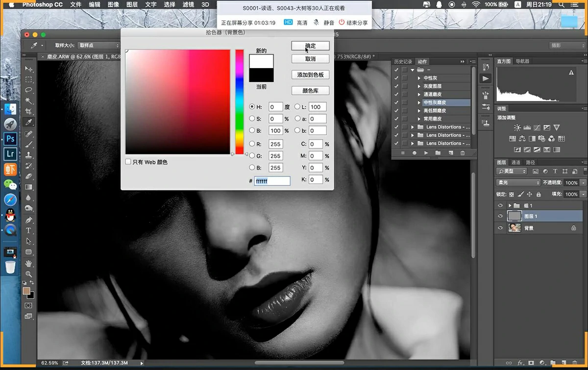Image resolution: width=588 pixels, height=370 pixels.
Task: Open the 柔光 blend mode dropdown
Action: point(518,182)
